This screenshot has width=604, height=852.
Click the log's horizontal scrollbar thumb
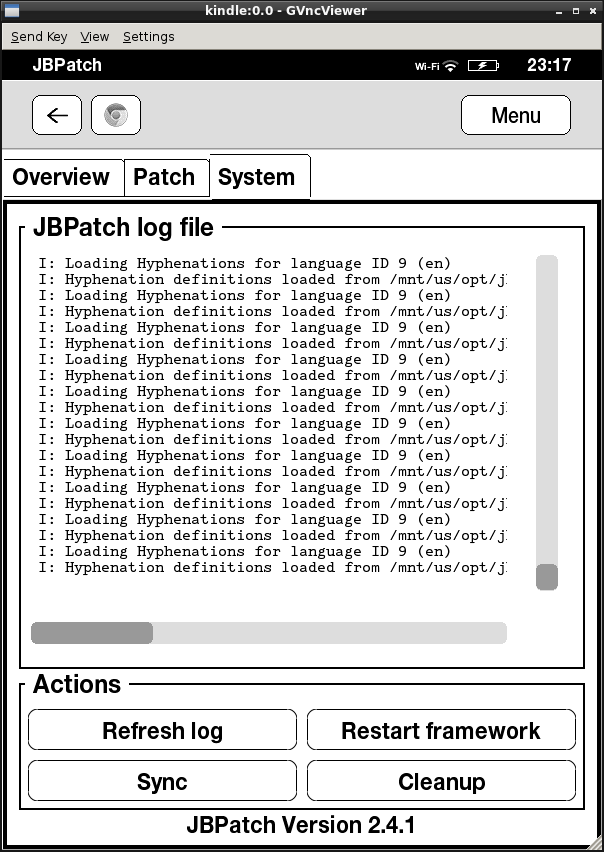(92, 633)
